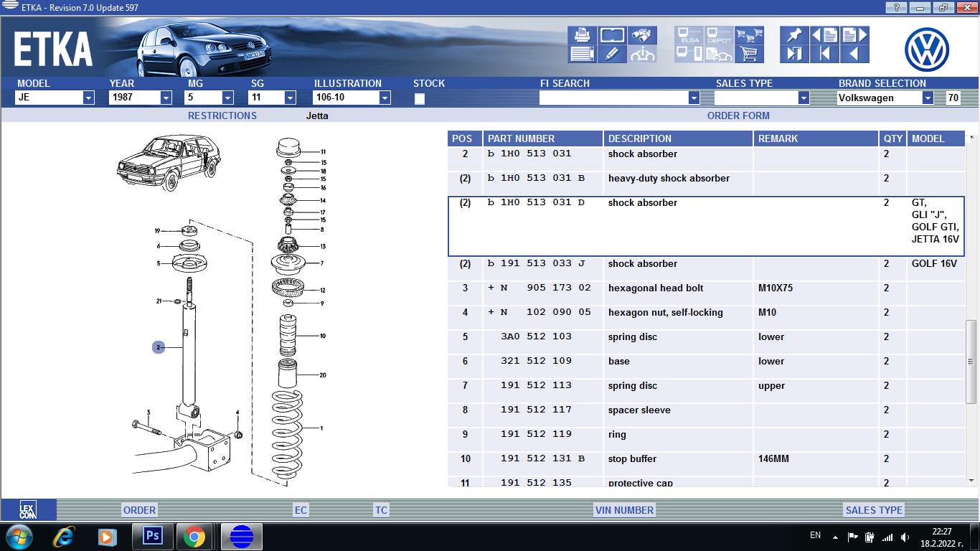Go to previous page icon

pos(824,35)
